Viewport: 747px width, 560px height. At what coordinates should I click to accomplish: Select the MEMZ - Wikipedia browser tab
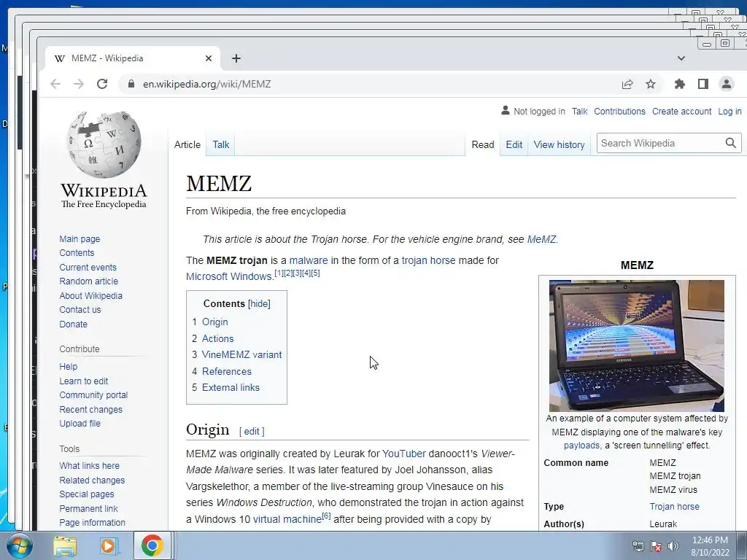click(x=131, y=58)
